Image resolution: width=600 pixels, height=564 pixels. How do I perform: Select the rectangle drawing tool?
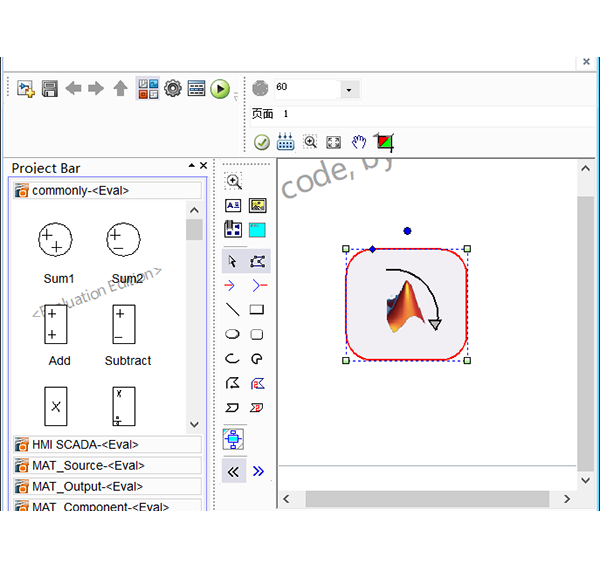(x=257, y=309)
